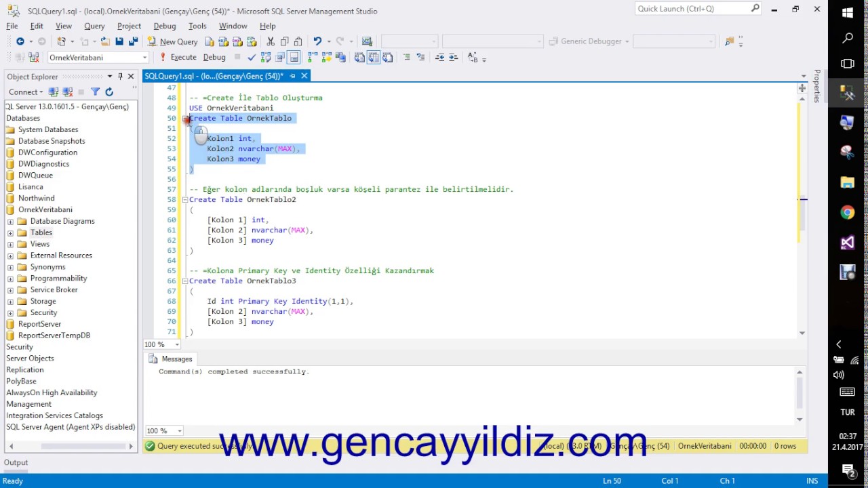Image resolution: width=868 pixels, height=488 pixels.
Task: Select the ReportServerTempDB database node
Action: point(54,335)
